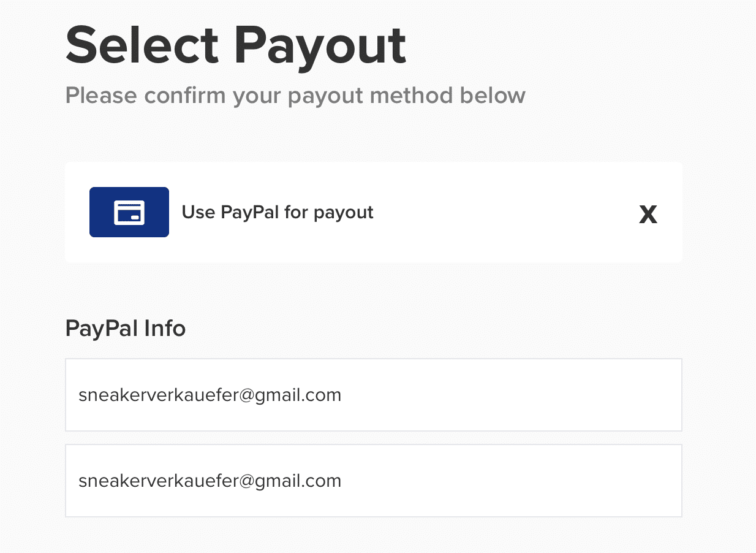Click the word "Select" in the heading
The image size is (756, 553).
click(x=142, y=47)
